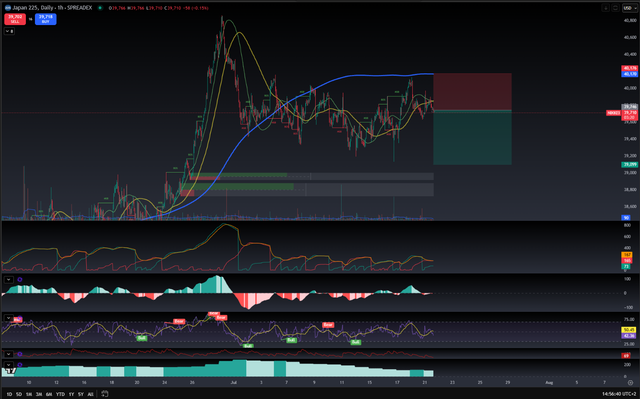640x399 pixels.
Task: Click the red SELL button
Action: click(15, 19)
